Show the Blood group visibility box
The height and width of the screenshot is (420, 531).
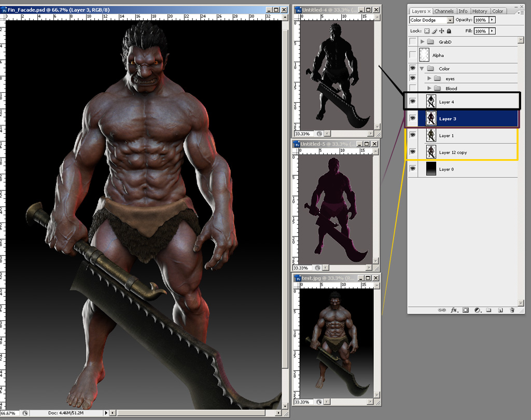click(x=412, y=88)
